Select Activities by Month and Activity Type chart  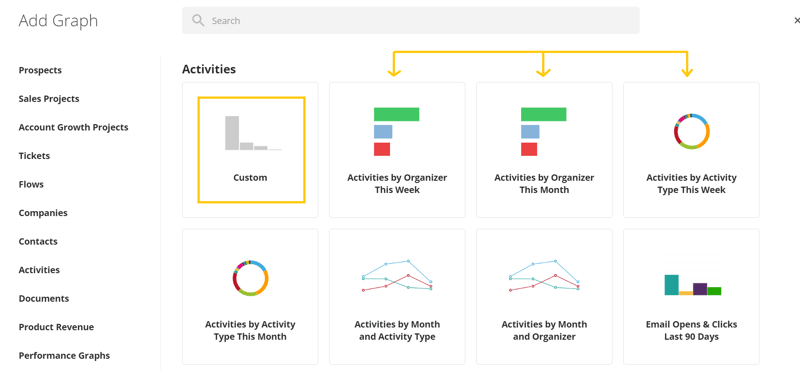click(397, 296)
